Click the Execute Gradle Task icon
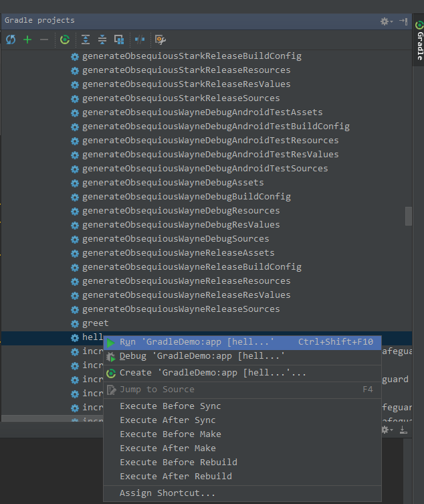Screen dimensions: 424x504 (65, 39)
